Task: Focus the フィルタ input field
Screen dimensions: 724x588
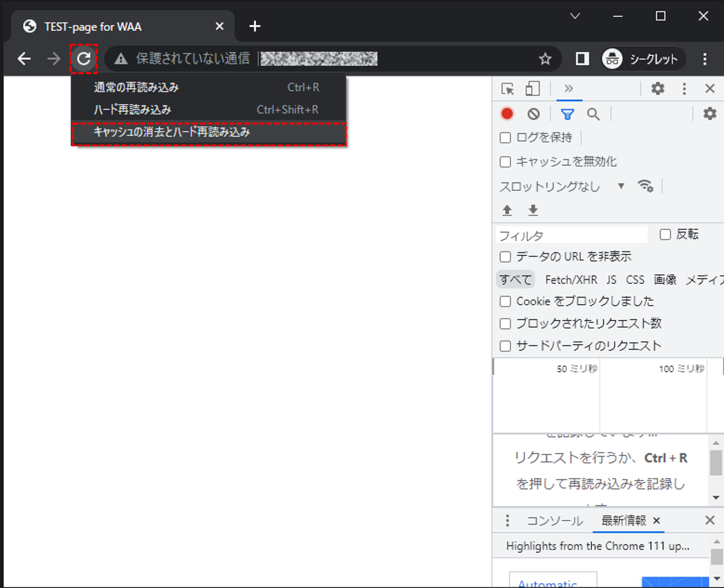Action: (572, 235)
